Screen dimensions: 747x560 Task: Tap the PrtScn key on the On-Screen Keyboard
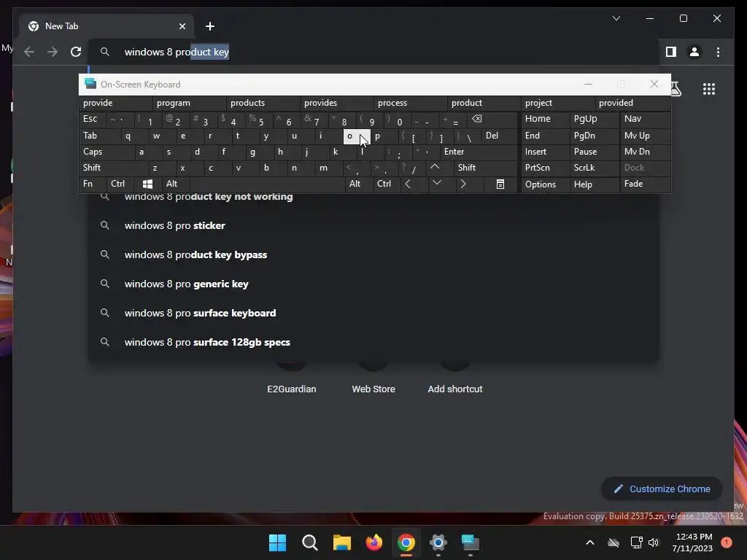pyautogui.click(x=545, y=168)
